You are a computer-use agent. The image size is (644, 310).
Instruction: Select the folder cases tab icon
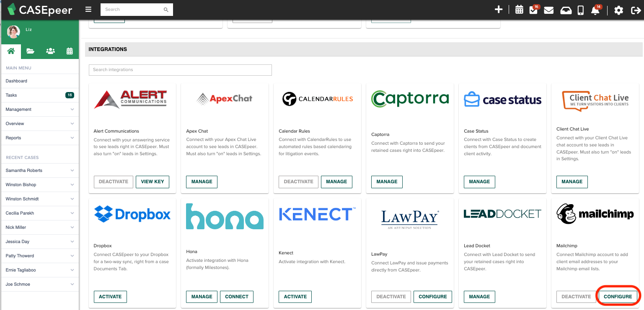pos(30,51)
